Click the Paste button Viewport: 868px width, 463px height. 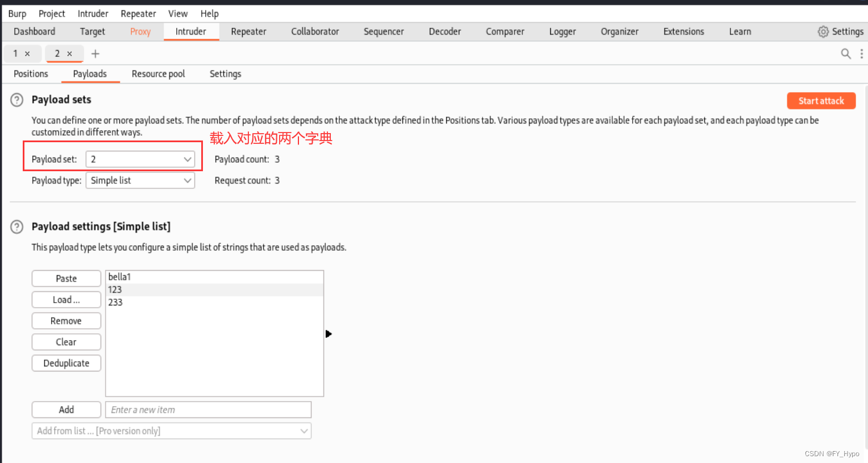(x=67, y=279)
